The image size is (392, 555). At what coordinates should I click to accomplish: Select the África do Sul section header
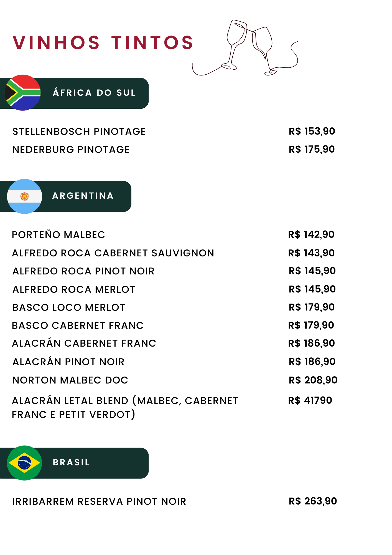[94, 93]
